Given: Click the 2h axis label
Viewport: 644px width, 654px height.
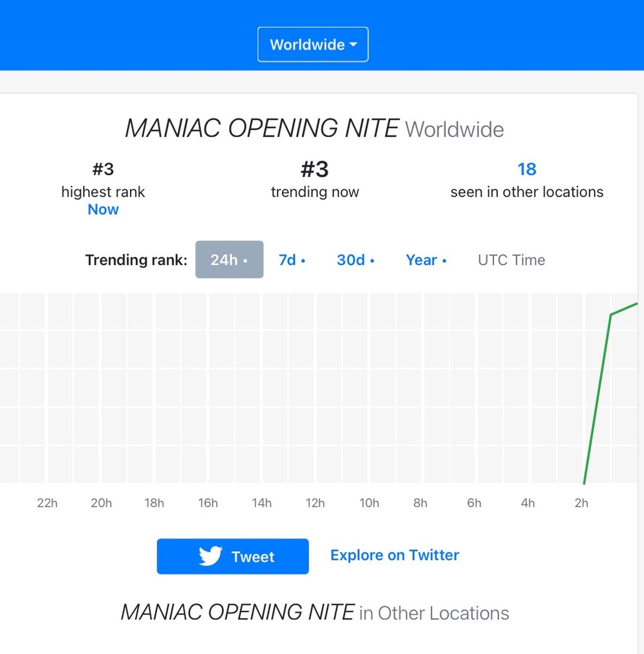Looking at the screenshot, I should pos(581,503).
